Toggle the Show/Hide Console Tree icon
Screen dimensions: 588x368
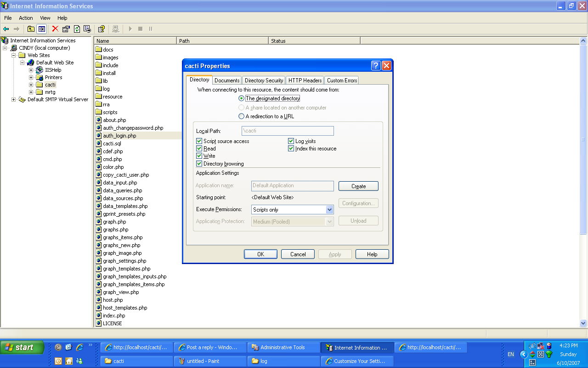point(42,29)
